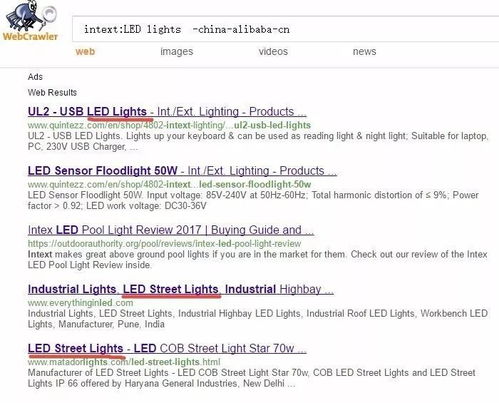Open Intex LED Pool Light Review 2017 link
Screen dimensions: 499x403
(x=171, y=230)
